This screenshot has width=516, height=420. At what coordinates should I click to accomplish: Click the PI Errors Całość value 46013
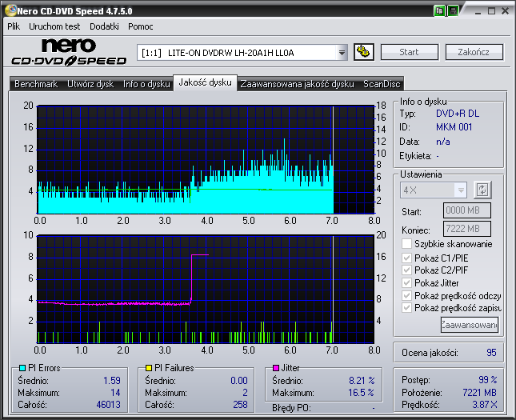click(108, 405)
